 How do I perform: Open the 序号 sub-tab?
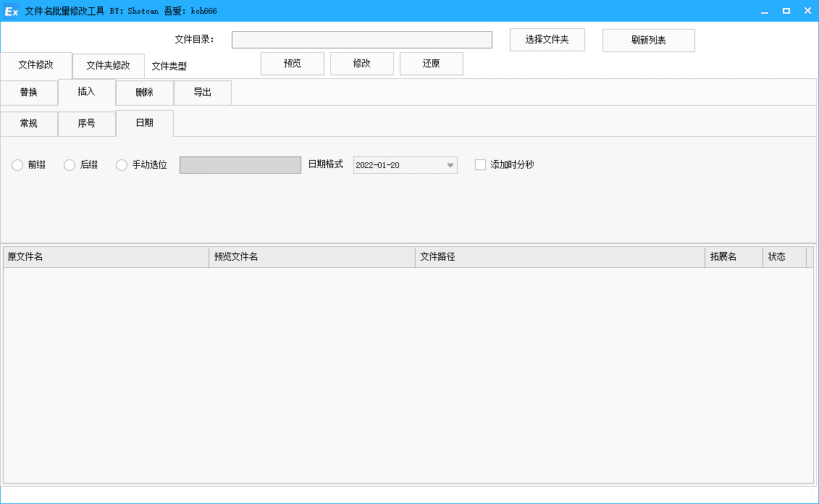(x=87, y=124)
